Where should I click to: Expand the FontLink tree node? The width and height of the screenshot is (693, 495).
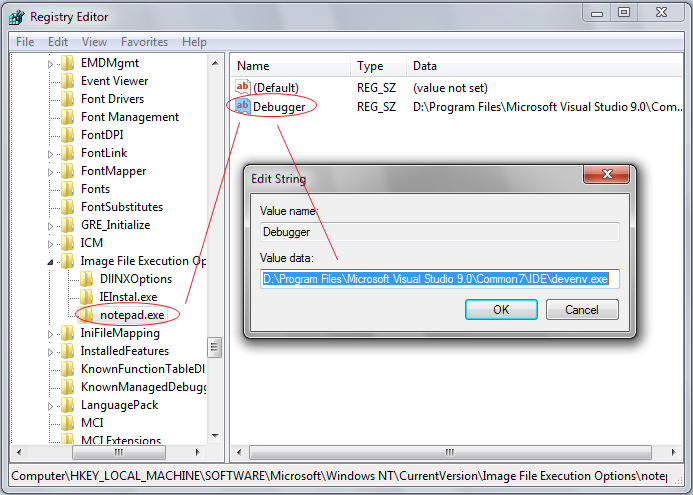pyautogui.click(x=50, y=155)
